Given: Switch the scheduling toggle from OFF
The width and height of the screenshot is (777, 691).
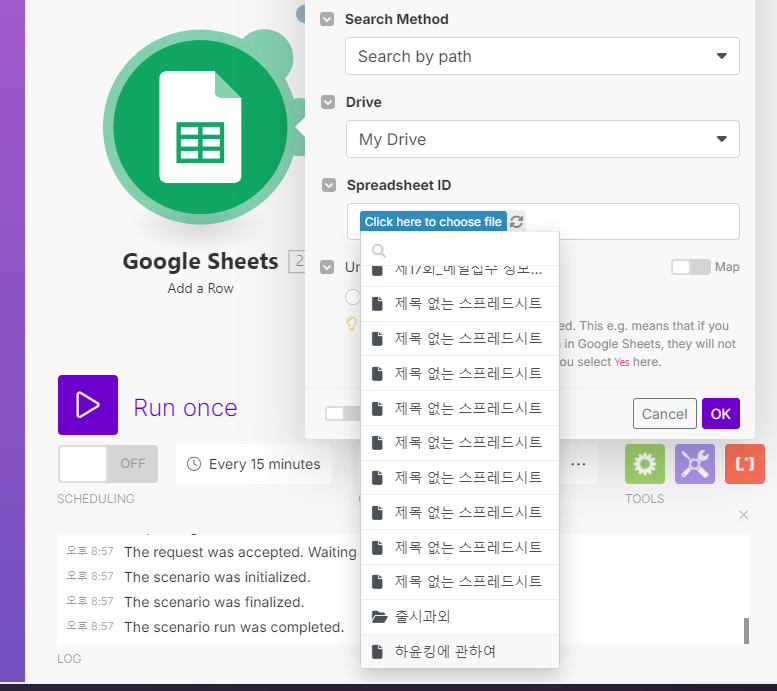Looking at the screenshot, I should [108, 464].
